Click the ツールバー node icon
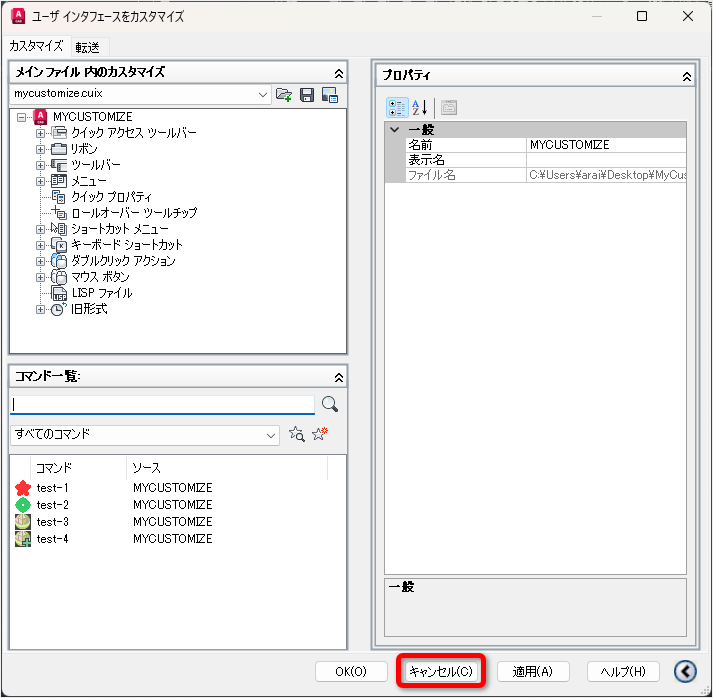This screenshot has width=713, height=698. [59, 165]
